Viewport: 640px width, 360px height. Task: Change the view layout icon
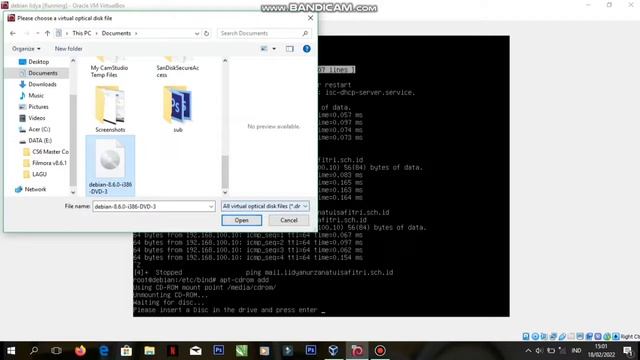coord(264,49)
